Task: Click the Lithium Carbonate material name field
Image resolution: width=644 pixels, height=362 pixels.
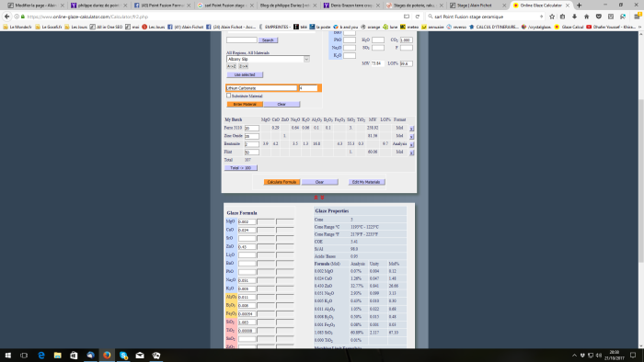Action: coord(261,88)
